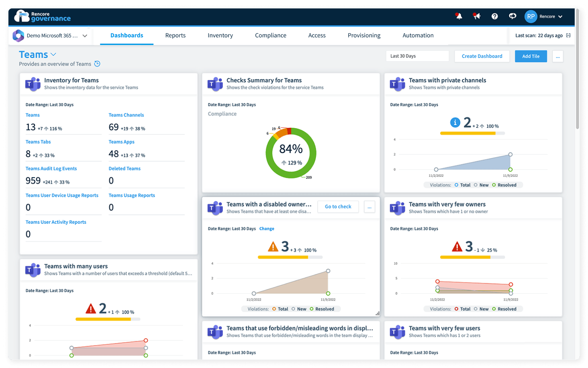Toggle Resolved series in private channels chart

[504, 185]
